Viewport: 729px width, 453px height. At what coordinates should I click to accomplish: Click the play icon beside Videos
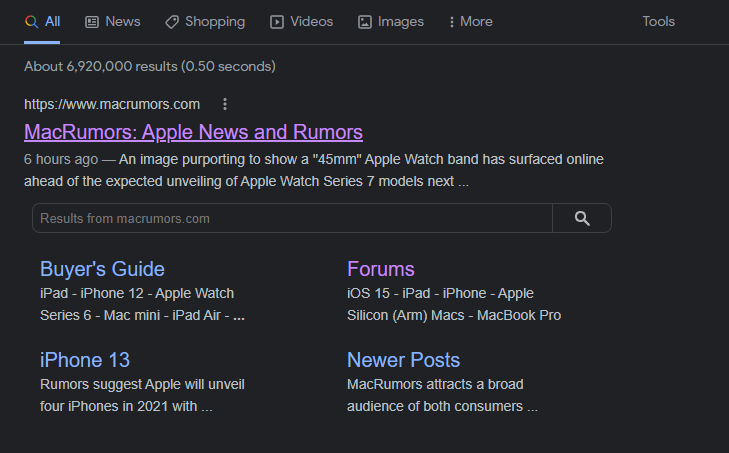277,22
